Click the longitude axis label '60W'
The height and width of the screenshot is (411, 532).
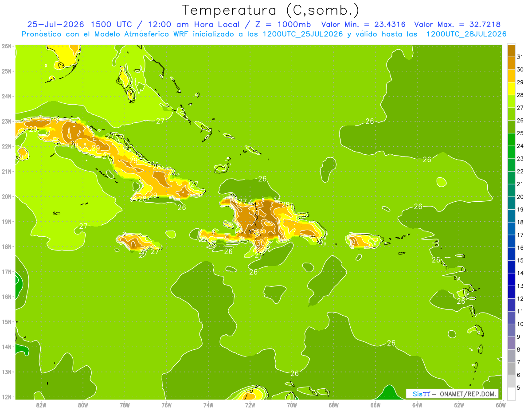[x=501, y=405]
